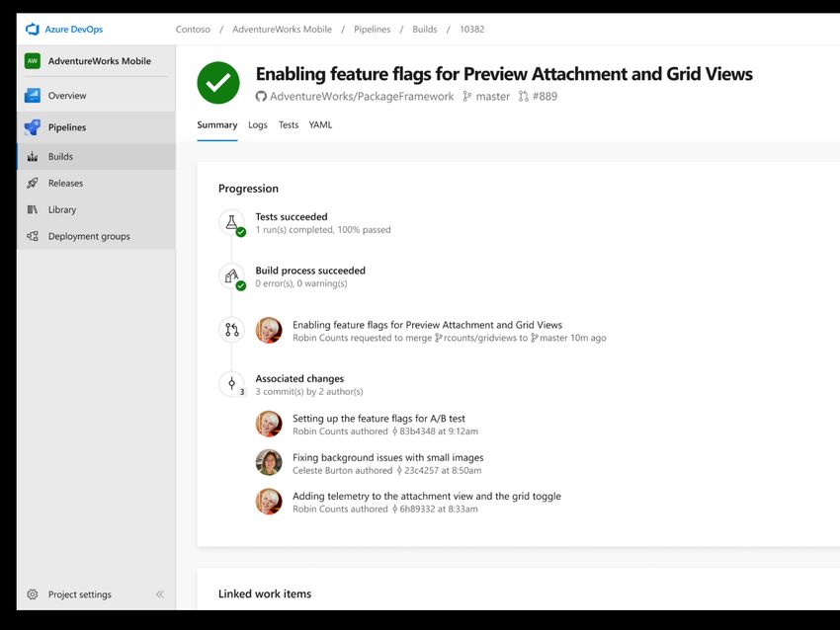Click the Builds breadcrumb link
The image size is (840, 630).
pos(425,30)
